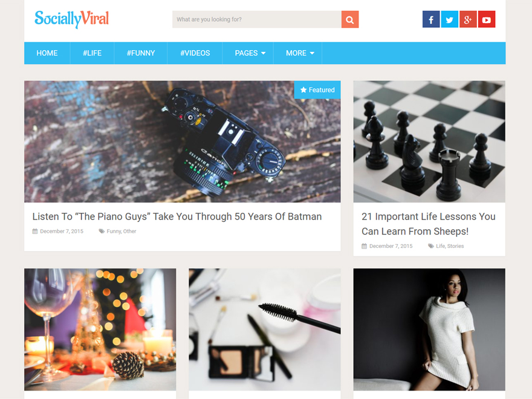Focus the 'What are you looking for?' search field

(257, 19)
